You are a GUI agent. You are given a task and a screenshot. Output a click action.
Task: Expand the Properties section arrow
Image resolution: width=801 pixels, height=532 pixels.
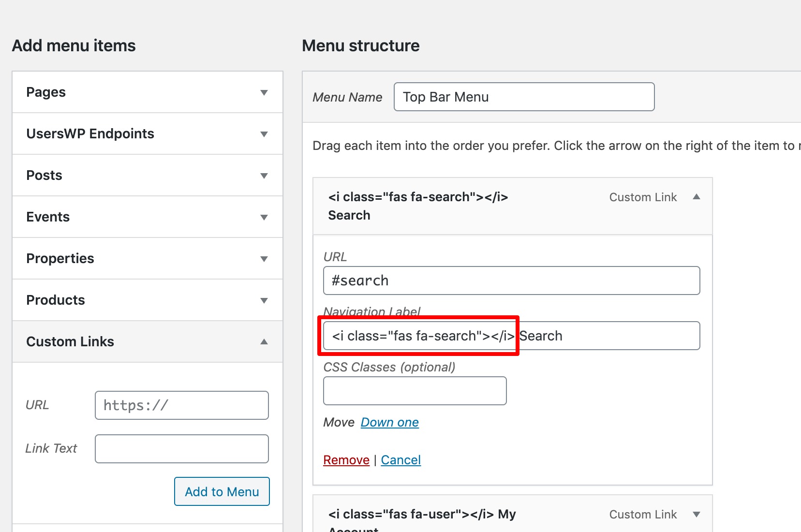coord(264,259)
